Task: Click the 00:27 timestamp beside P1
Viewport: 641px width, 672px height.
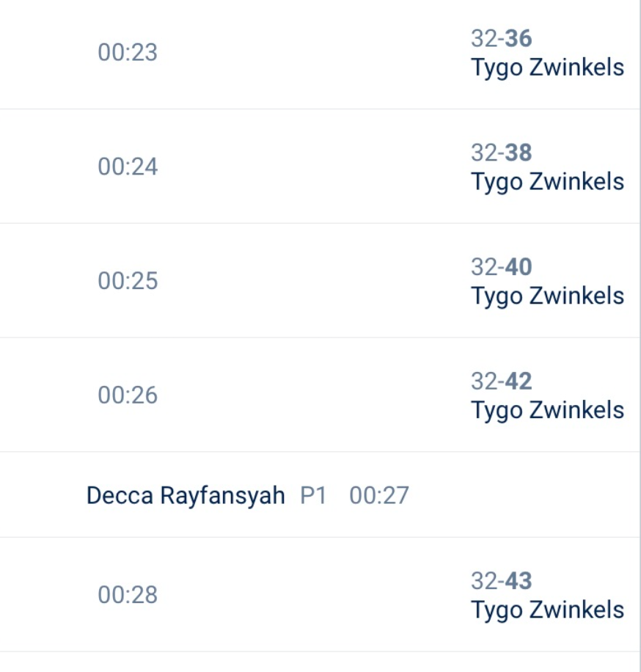Action: click(x=379, y=496)
